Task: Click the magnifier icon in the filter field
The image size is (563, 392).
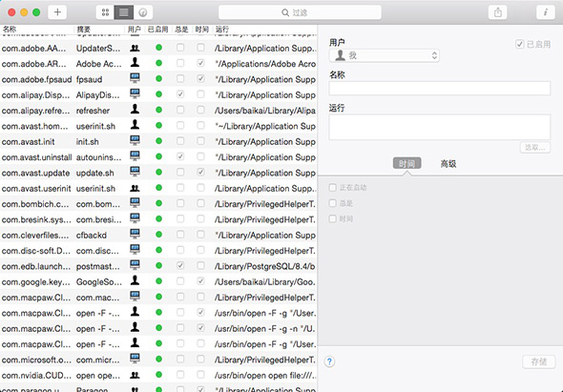Action: pyautogui.click(x=285, y=12)
